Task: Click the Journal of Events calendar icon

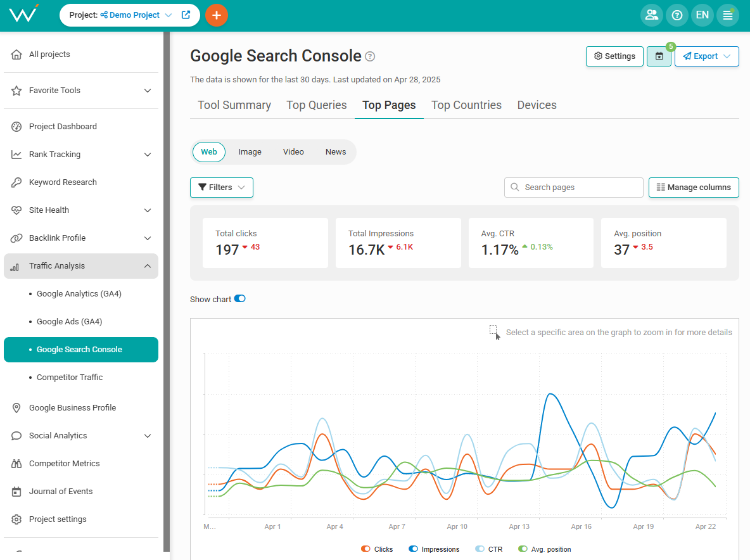Action: pyautogui.click(x=16, y=492)
